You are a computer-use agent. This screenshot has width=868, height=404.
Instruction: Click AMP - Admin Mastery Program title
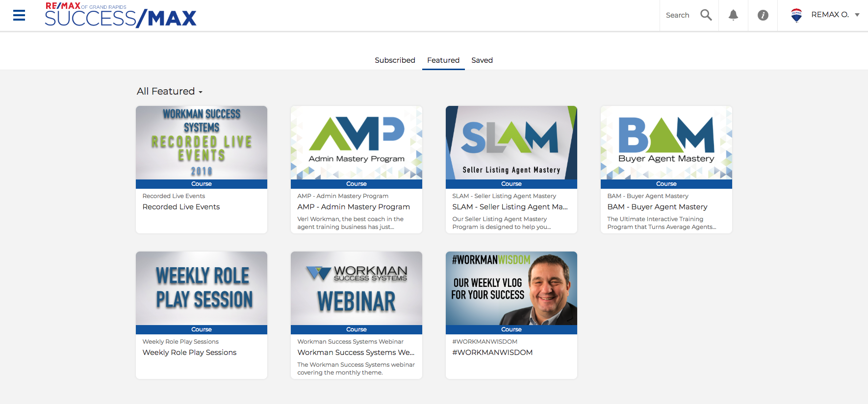click(x=354, y=207)
